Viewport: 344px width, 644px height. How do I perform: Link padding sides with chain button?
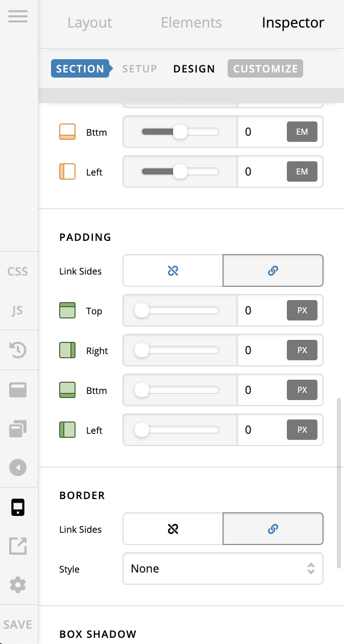273,271
